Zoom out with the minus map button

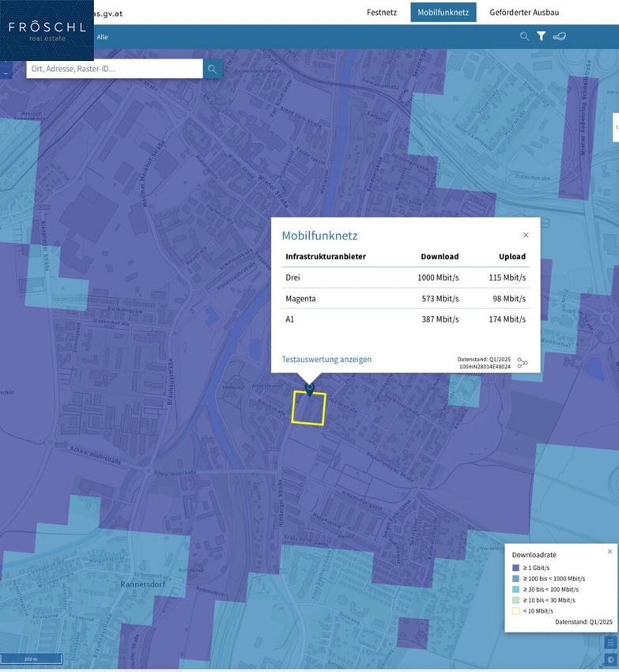[x=5, y=74]
